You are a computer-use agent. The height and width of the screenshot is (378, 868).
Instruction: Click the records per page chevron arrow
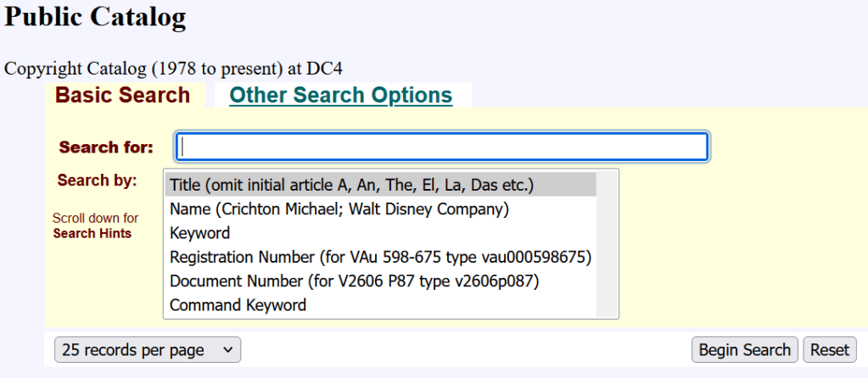(226, 350)
